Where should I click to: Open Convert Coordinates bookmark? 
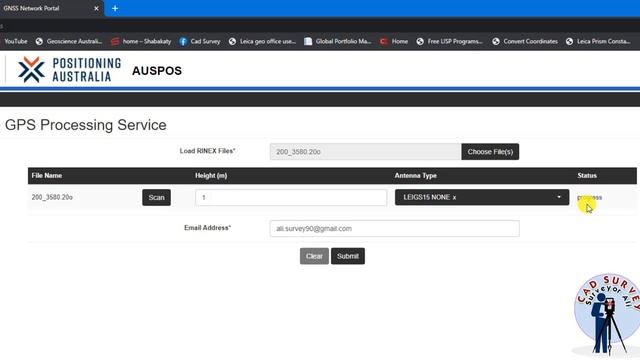pos(525,41)
